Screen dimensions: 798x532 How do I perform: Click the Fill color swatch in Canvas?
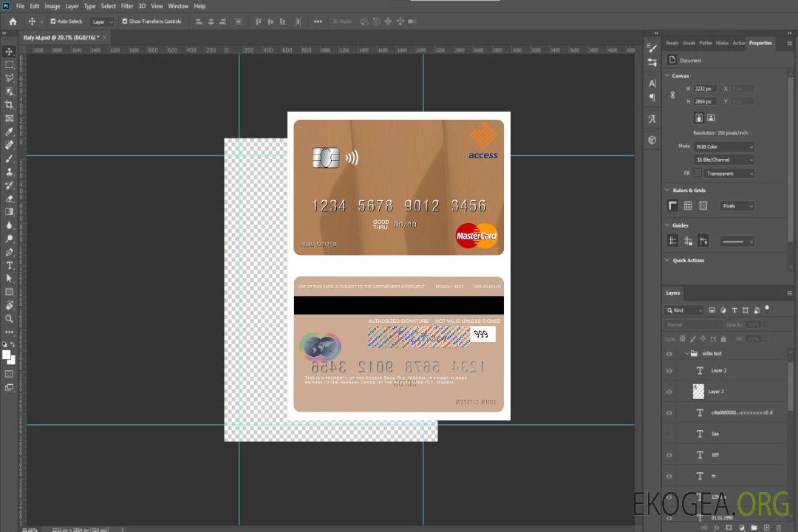pyautogui.click(x=698, y=174)
